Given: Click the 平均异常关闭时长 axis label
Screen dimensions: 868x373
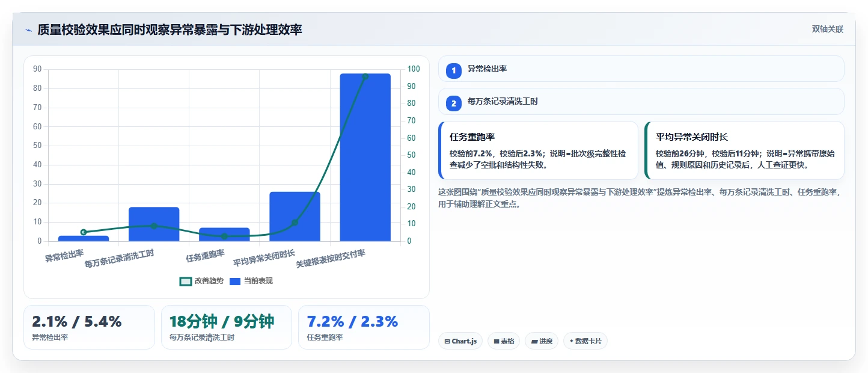Looking at the screenshot, I should (264, 258).
